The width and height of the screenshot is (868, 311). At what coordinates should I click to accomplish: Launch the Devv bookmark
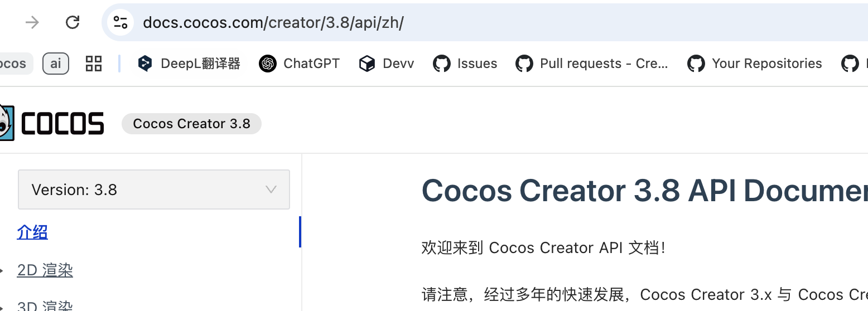[387, 64]
